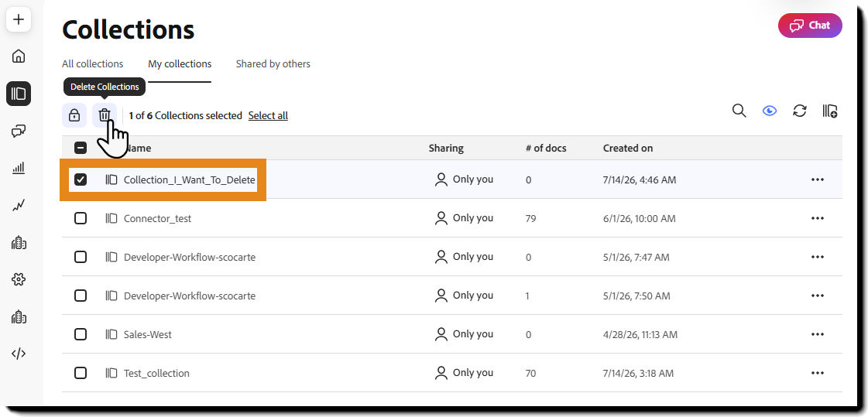Image resolution: width=868 pixels, height=417 pixels.
Task: Open more options for Developer-Workflow-scocarte at 7:50 AM
Action: pyautogui.click(x=818, y=296)
